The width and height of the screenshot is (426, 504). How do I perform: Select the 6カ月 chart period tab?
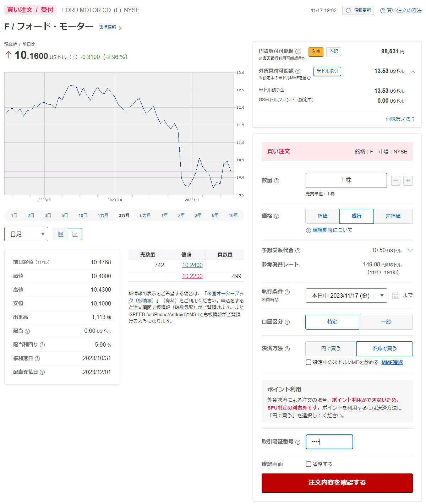[x=145, y=216]
